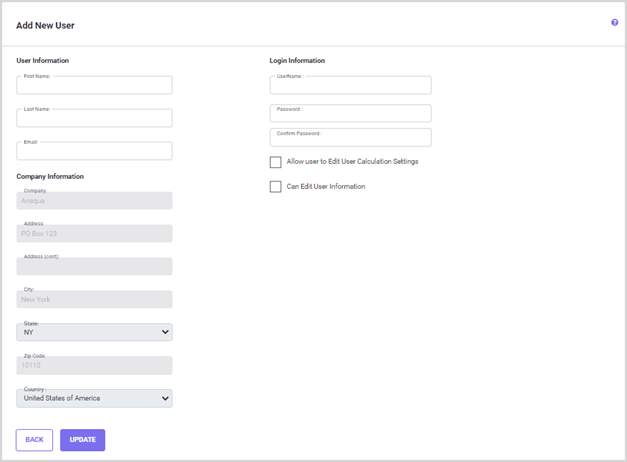Check the Can Edit User Information box
This screenshot has height=462, width=627.
click(276, 187)
